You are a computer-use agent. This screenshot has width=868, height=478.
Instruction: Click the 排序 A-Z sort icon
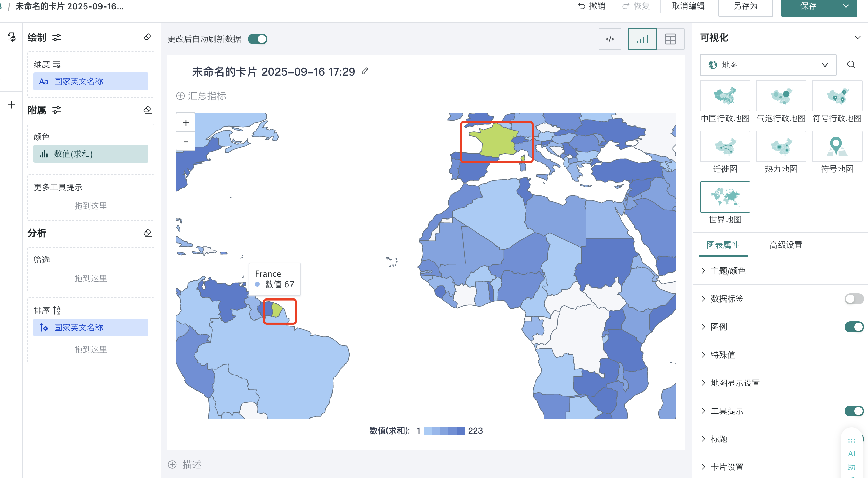coord(57,310)
